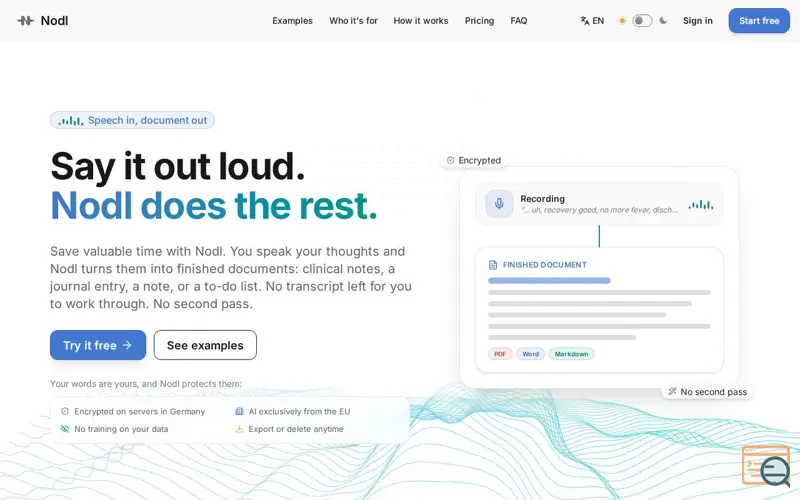800x500 pixels.
Task: Click the download icon by Export or delete
Action: (239, 429)
